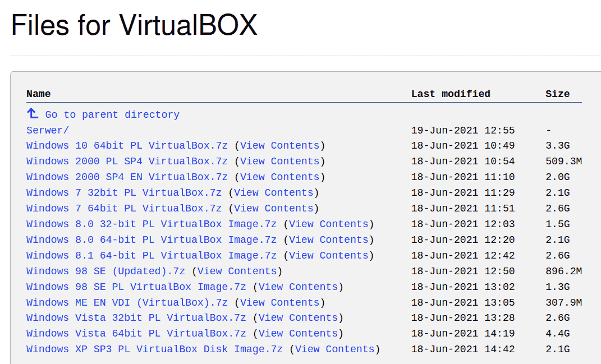Download Windows 98 SE (Updated).7z
Screen dimensions: 601x364
click(x=105, y=271)
